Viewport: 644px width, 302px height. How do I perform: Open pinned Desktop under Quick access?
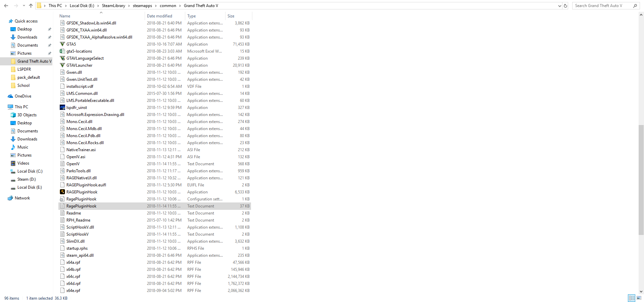click(x=24, y=29)
